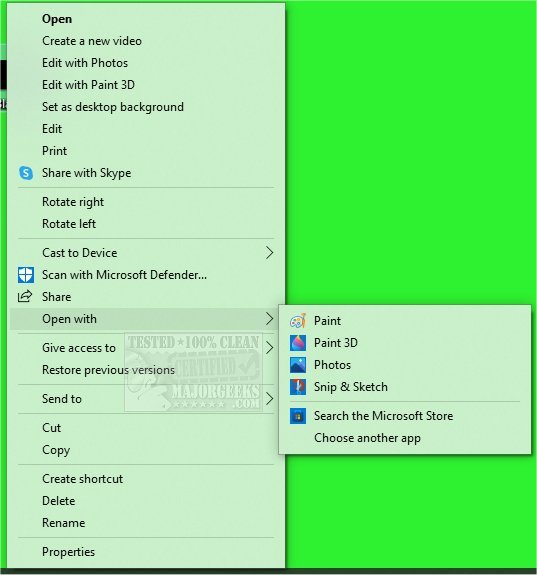The width and height of the screenshot is (537, 575).
Task: Choose Rename in the context menu
Action: [x=63, y=523]
